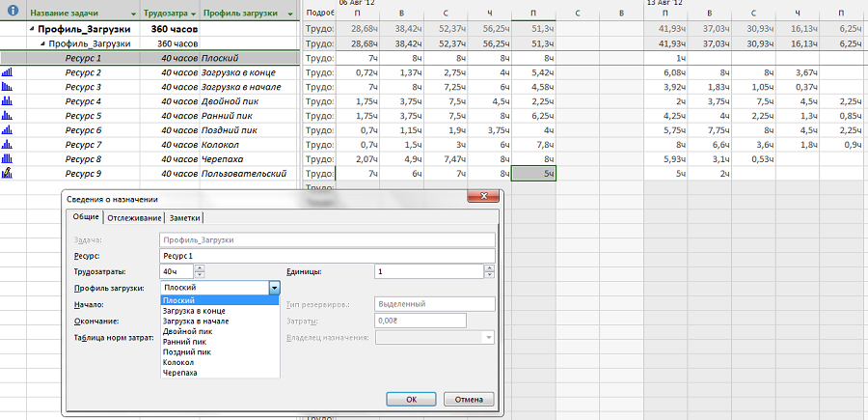868x420 pixels.
Task: Click the Задача field showing Профиль_Загрузки
Action: pyautogui.click(x=327, y=240)
